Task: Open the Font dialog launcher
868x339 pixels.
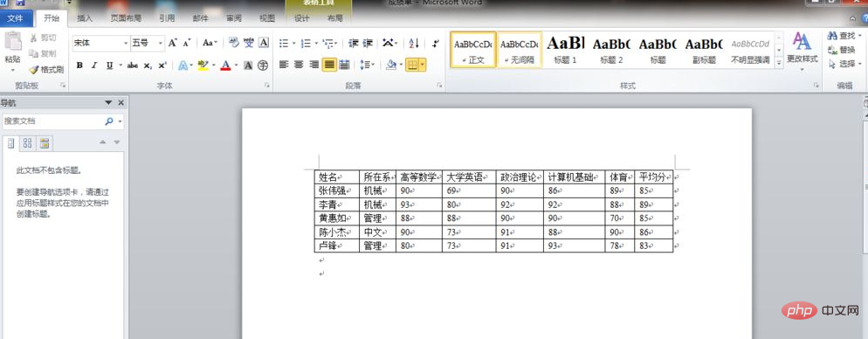Action: point(267,86)
